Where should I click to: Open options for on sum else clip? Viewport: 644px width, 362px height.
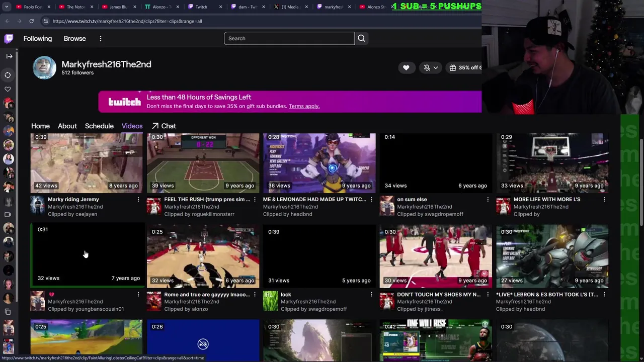pyautogui.click(x=488, y=200)
